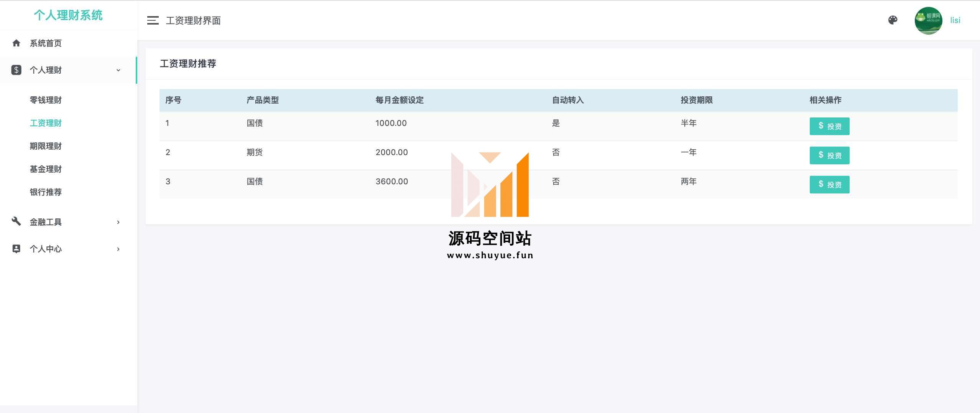The height and width of the screenshot is (413, 980).
Task: Click the 个人中心 menu label
Action: coord(46,249)
